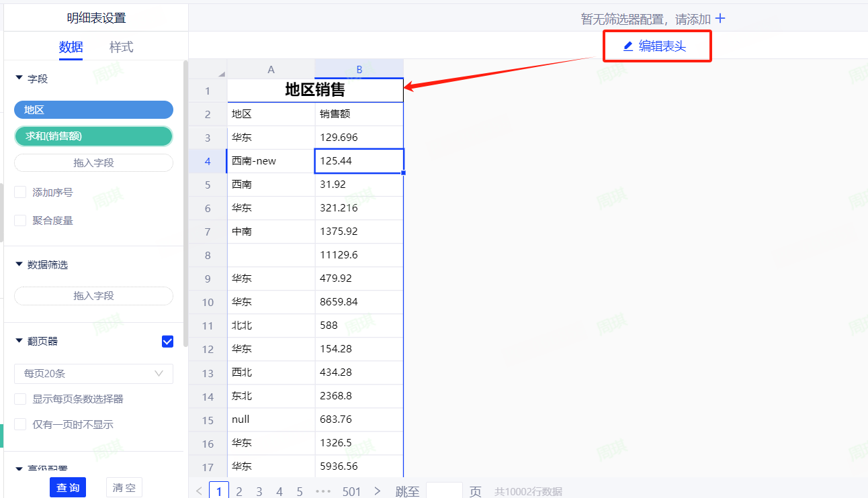Open the 每页20条 page size dropdown
The image size is (868, 498).
(93, 374)
